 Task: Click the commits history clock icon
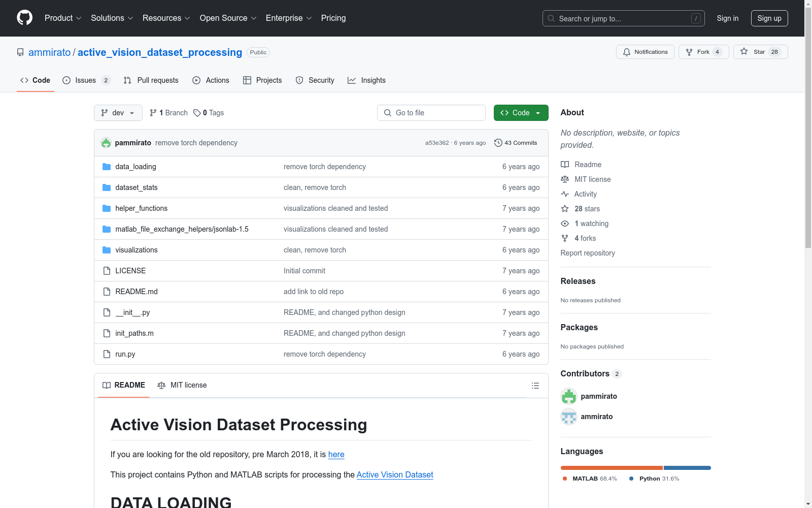tap(498, 143)
